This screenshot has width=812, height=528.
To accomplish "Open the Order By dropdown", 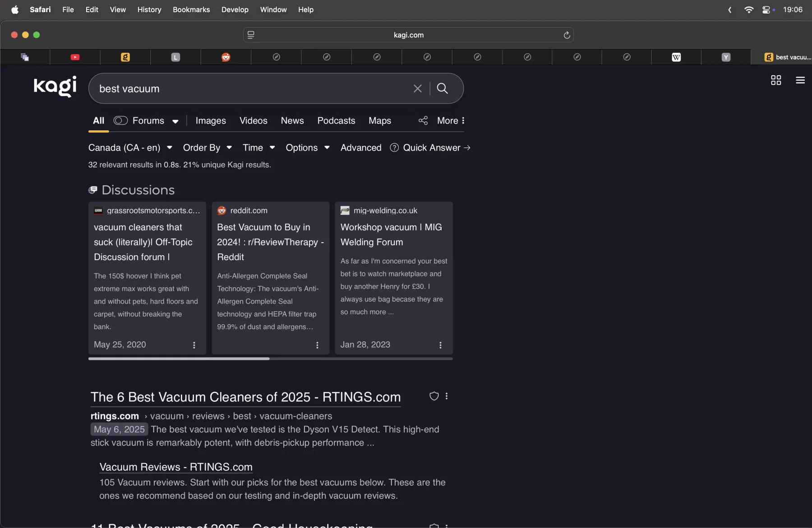I will tap(208, 148).
